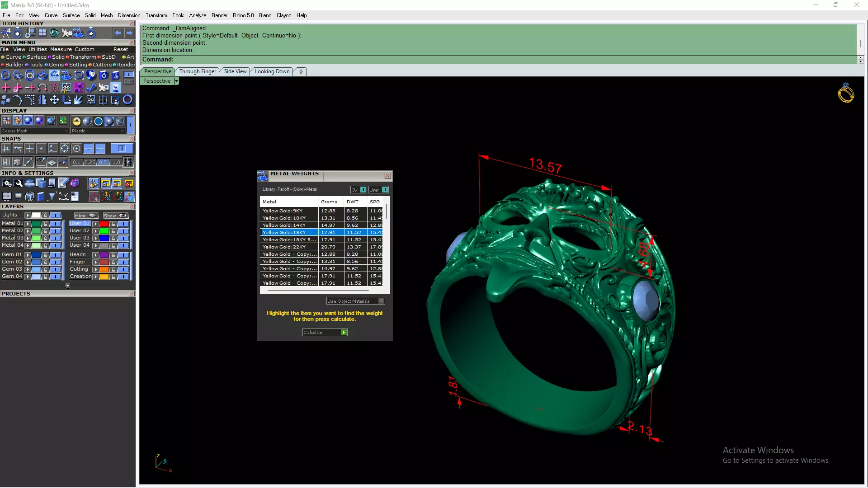Select the shield ring tool icon
This screenshot has height=488, width=868.
tap(91, 75)
